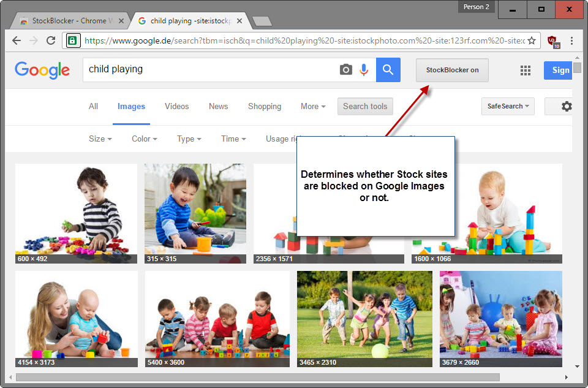Toggle the StockBlocker on button
The width and height of the screenshot is (588, 388).
click(452, 70)
